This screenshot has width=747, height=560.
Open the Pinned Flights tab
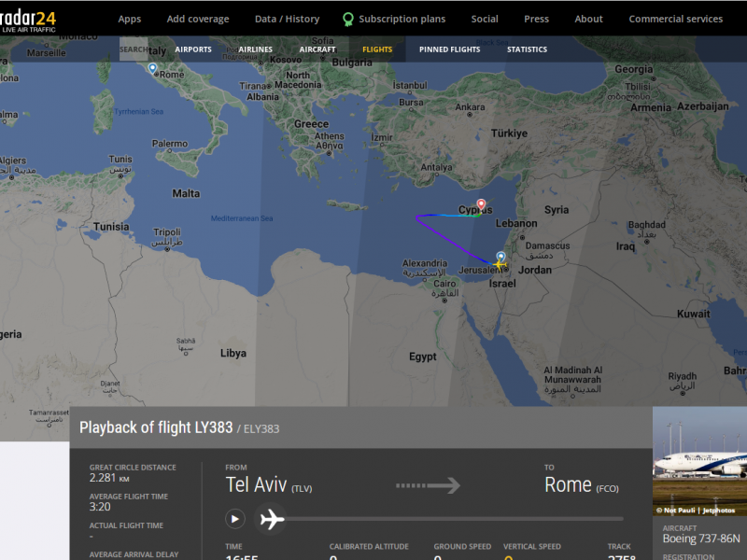point(450,49)
